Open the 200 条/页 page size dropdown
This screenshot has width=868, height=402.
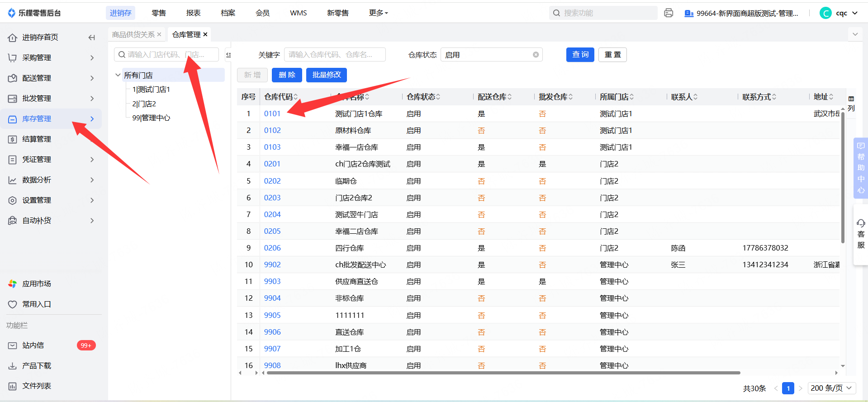(831, 388)
